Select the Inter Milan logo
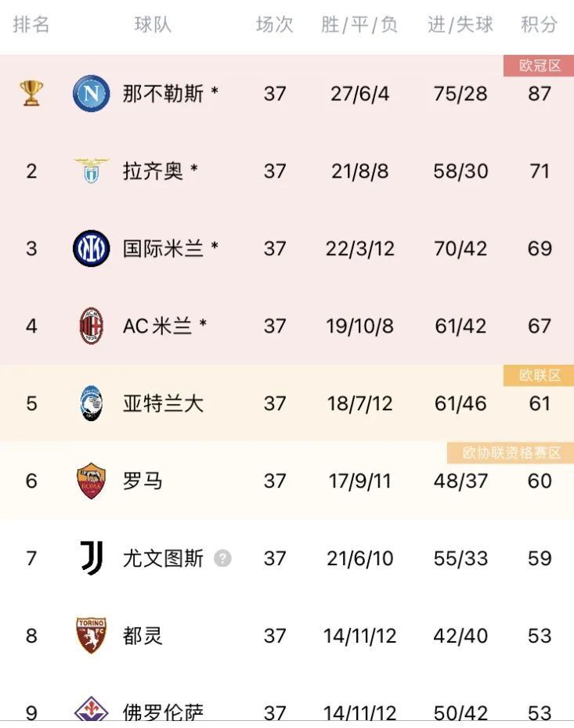Screen dimensions: 574x728 (x=92, y=248)
